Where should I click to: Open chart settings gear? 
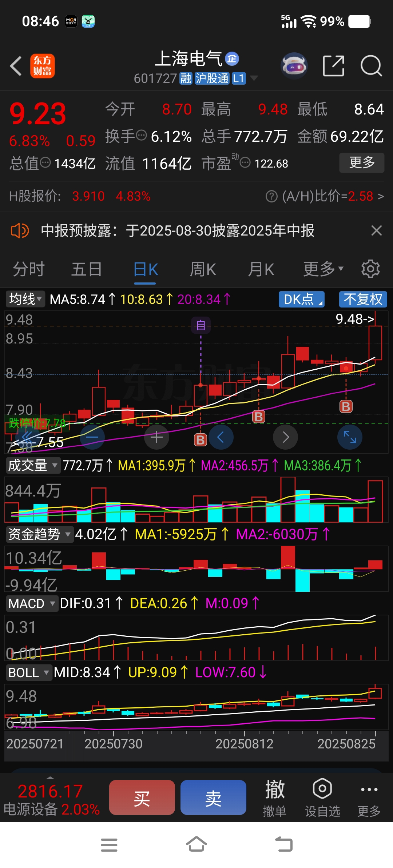[370, 269]
